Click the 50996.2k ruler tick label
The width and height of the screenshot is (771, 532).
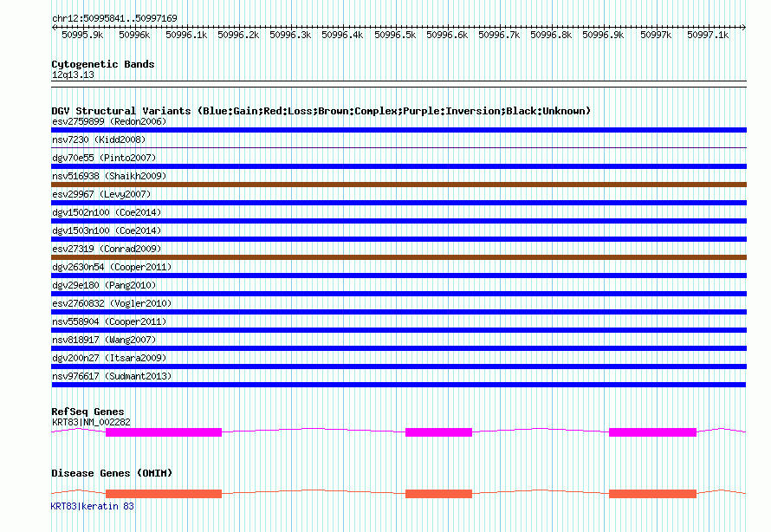point(238,35)
